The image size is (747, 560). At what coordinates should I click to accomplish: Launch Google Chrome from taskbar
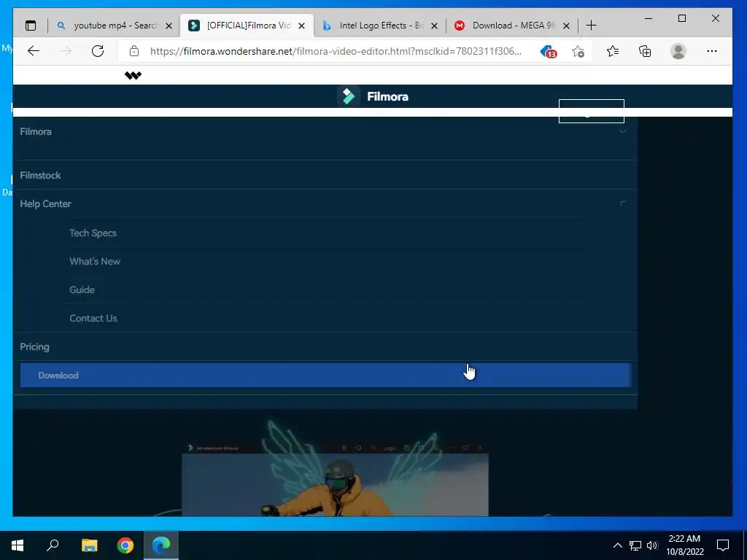pyautogui.click(x=125, y=545)
